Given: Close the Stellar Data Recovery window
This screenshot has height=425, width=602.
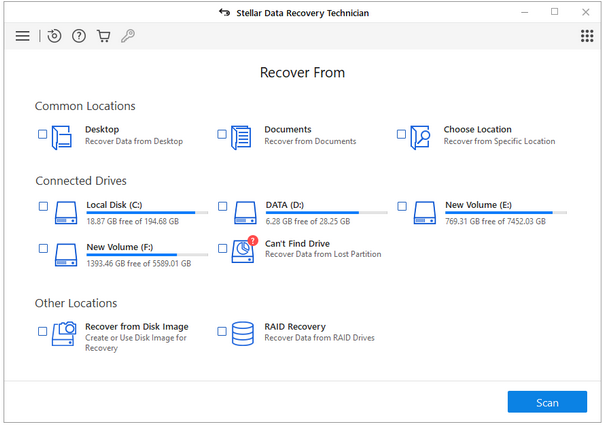Looking at the screenshot, I should click(585, 12).
